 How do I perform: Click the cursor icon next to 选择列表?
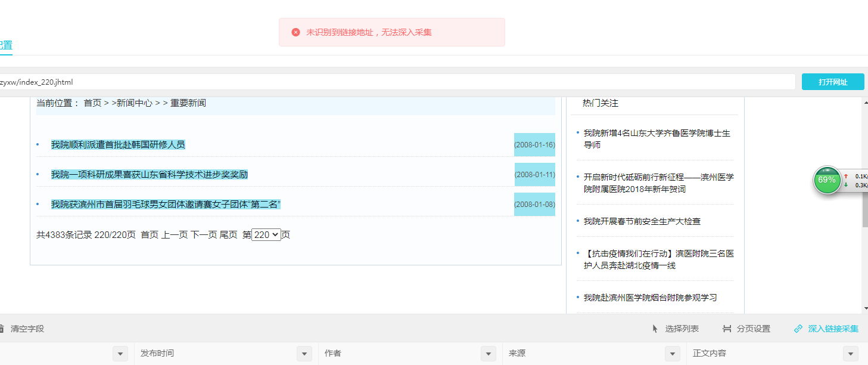click(x=655, y=329)
